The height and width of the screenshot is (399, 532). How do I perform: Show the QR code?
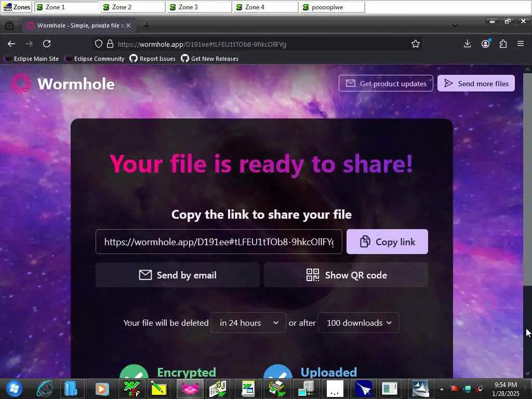(346, 275)
